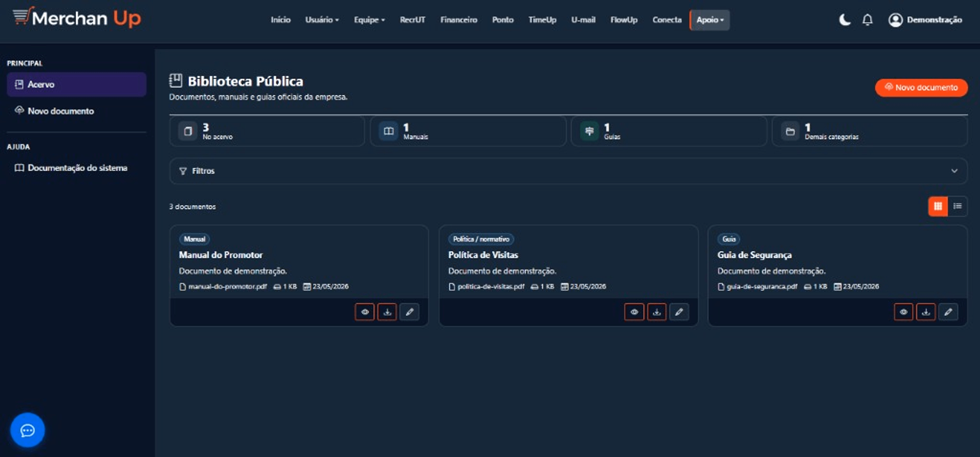Click the Política / normativo tag
The height and width of the screenshot is (457, 980).
[x=481, y=239]
